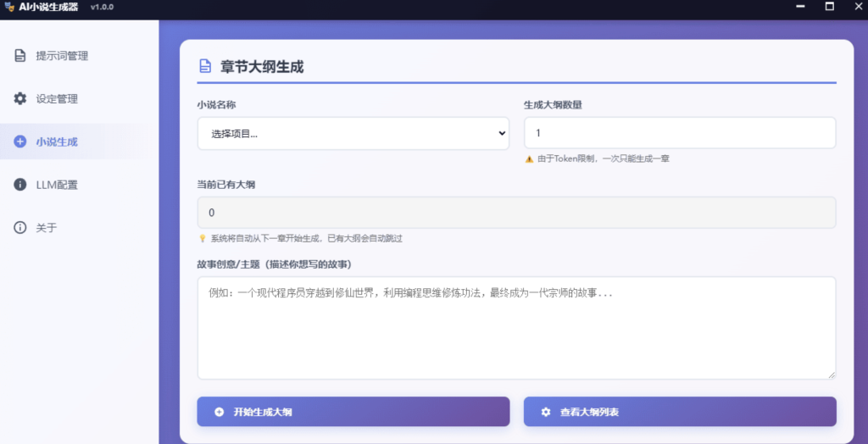This screenshot has width=868, height=444.
Task: Click the app logo icon in title bar
Action: pos(8,7)
